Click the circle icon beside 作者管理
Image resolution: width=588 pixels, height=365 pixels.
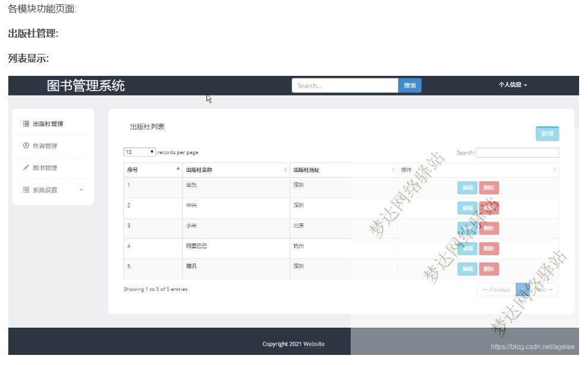(26, 146)
